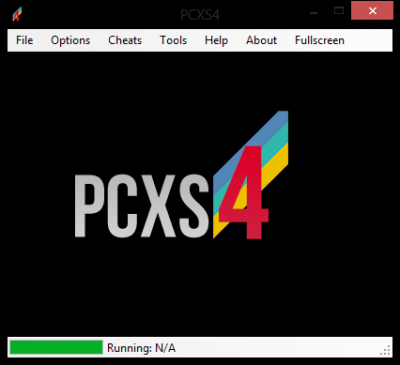Switch to Fullscreen mode
The height and width of the screenshot is (365, 400).
tap(319, 40)
